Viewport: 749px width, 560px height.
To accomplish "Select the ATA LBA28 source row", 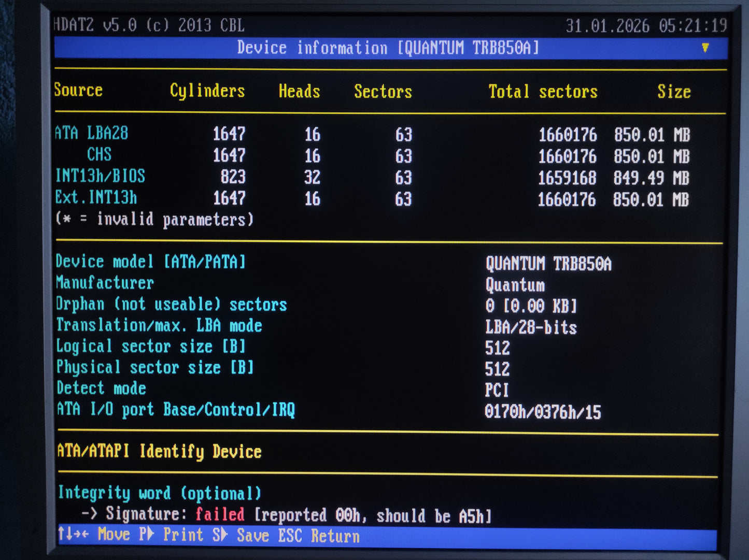I will click(91, 134).
